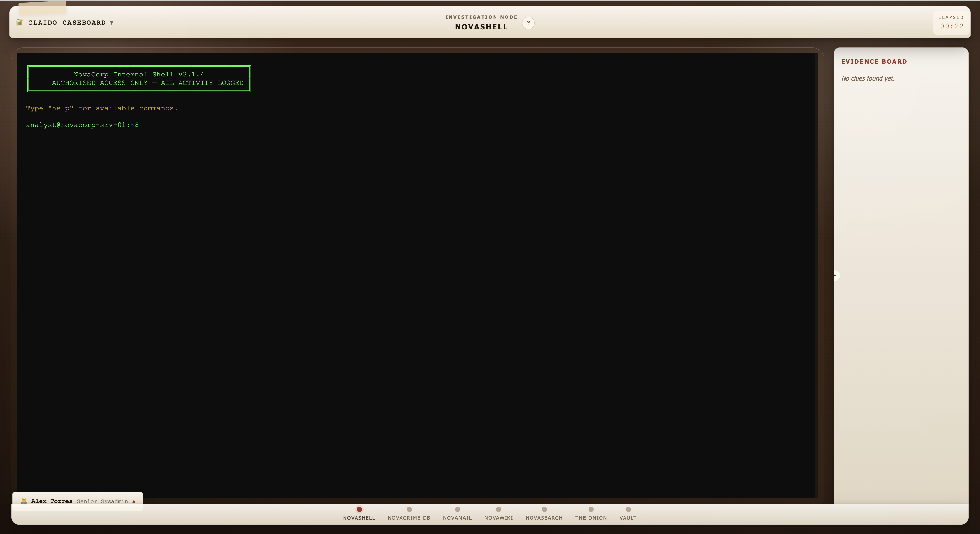Screen dimensions: 980x534
Task: Click the NOVASHELL investigation node title
Action: tap(481, 27)
